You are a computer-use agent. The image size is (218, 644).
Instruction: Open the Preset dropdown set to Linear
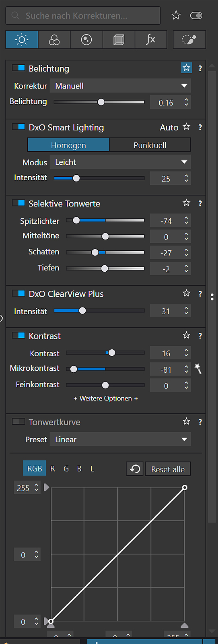pos(120,440)
